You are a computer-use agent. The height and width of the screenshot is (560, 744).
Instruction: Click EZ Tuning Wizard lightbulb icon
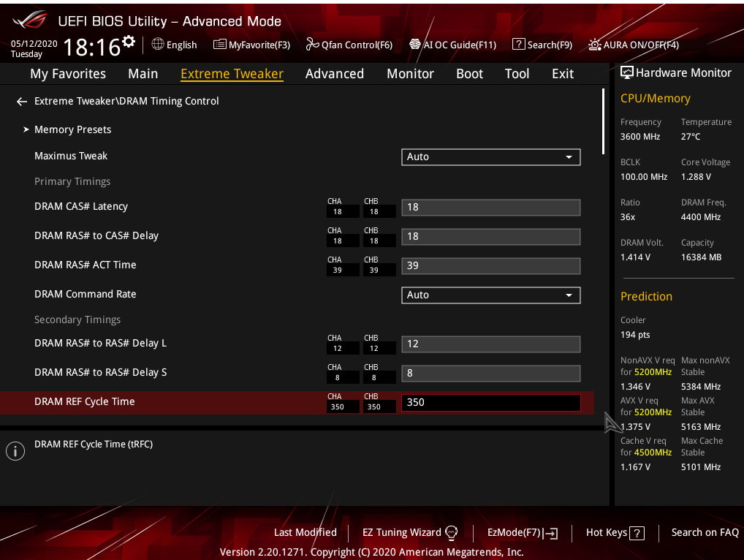pyautogui.click(x=451, y=533)
